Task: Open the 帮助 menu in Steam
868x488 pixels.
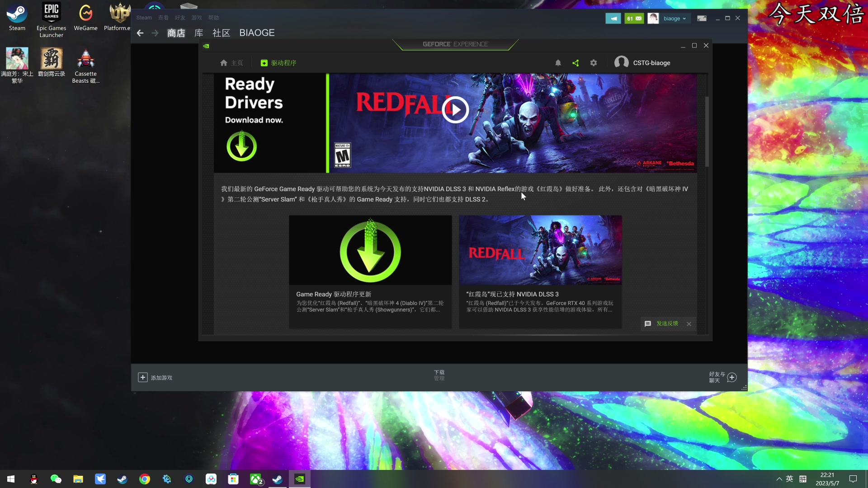Action: tap(213, 18)
